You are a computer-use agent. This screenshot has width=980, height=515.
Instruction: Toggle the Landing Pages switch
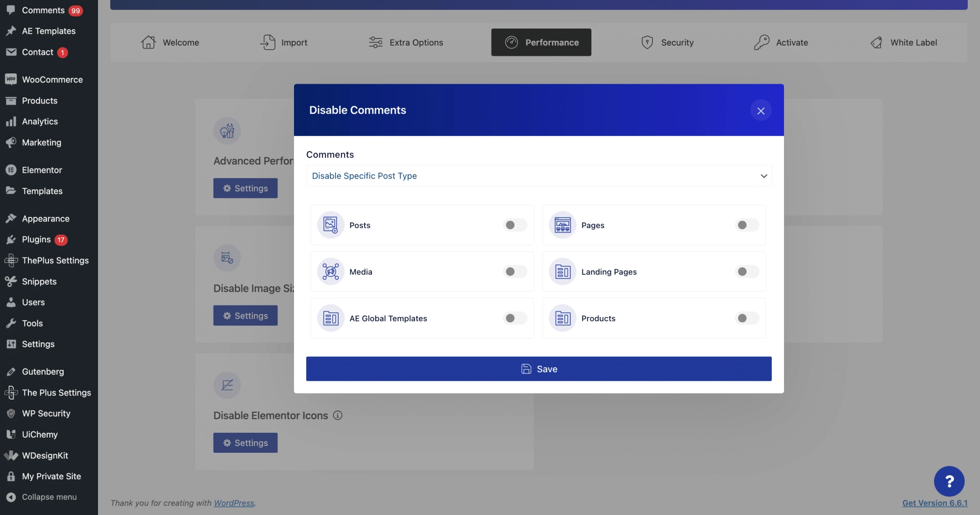(x=746, y=272)
